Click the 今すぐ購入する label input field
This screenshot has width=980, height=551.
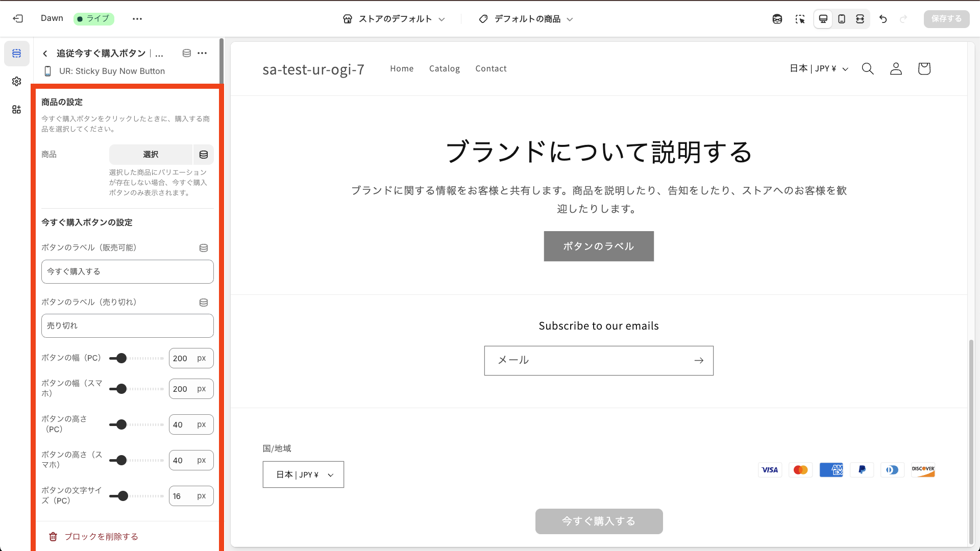coord(127,271)
